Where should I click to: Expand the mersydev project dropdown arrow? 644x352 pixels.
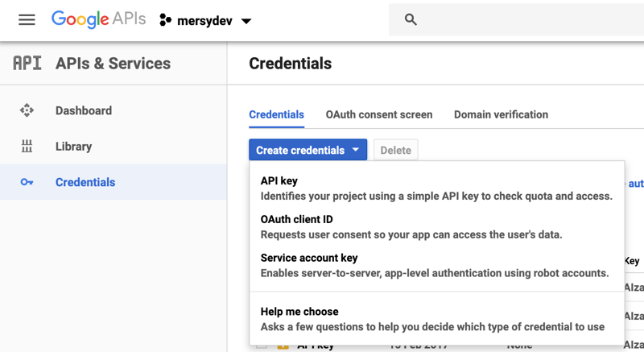click(246, 21)
